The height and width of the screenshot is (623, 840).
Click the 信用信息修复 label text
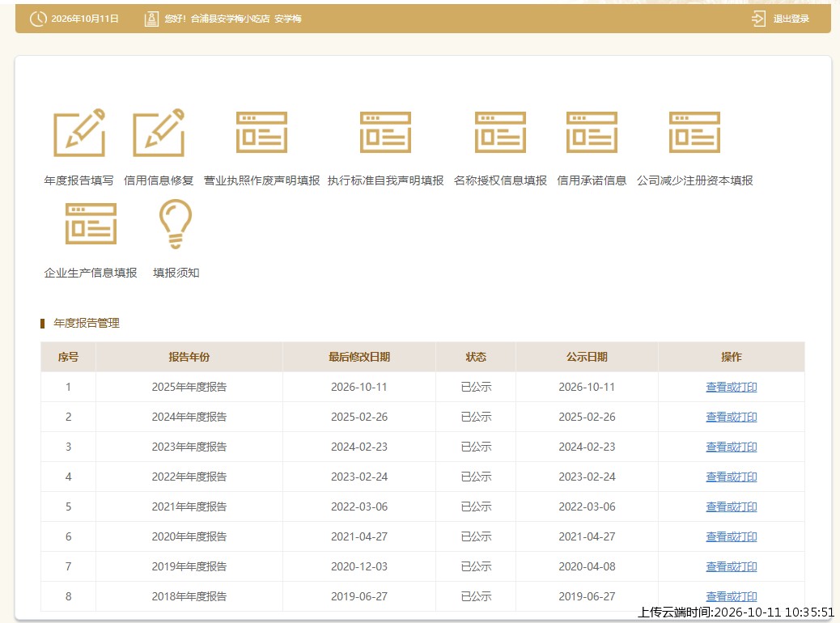pyautogui.click(x=159, y=180)
